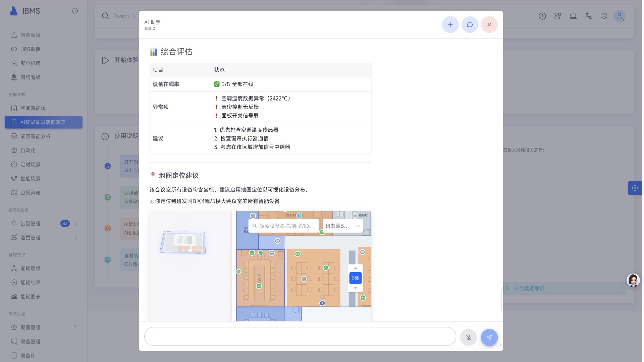This screenshot has width=644, height=362.
Task: Click the language translation icon
Action: coord(588,16)
